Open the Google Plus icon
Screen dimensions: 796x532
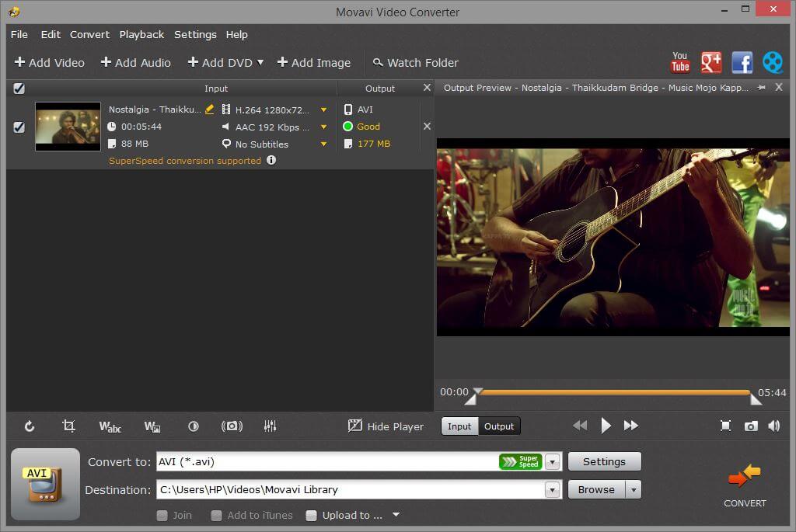pyautogui.click(x=711, y=63)
